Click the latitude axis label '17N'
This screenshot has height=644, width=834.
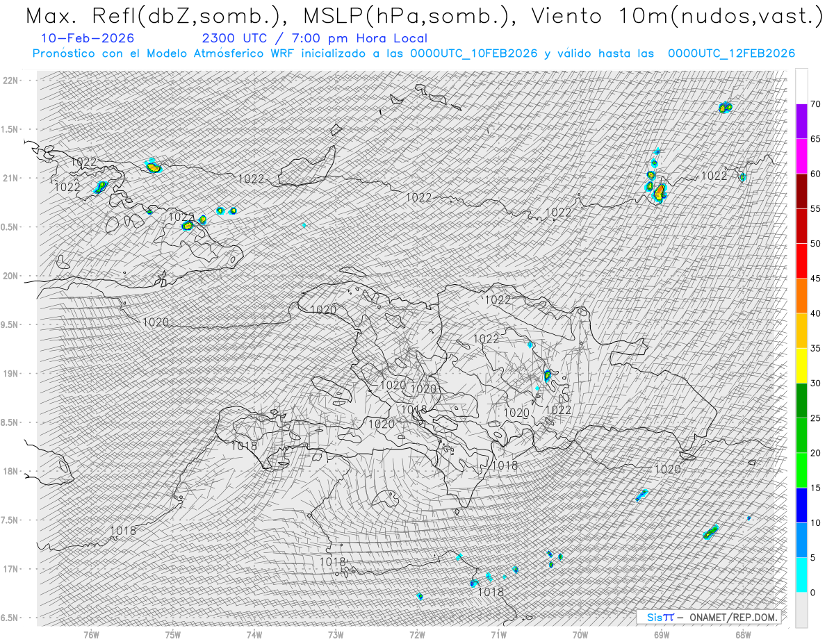point(11,569)
